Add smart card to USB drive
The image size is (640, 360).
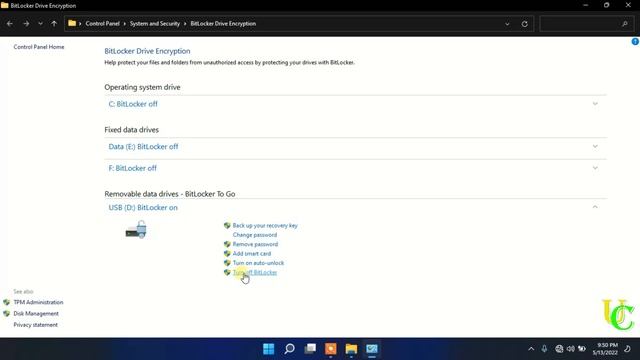click(x=251, y=253)
